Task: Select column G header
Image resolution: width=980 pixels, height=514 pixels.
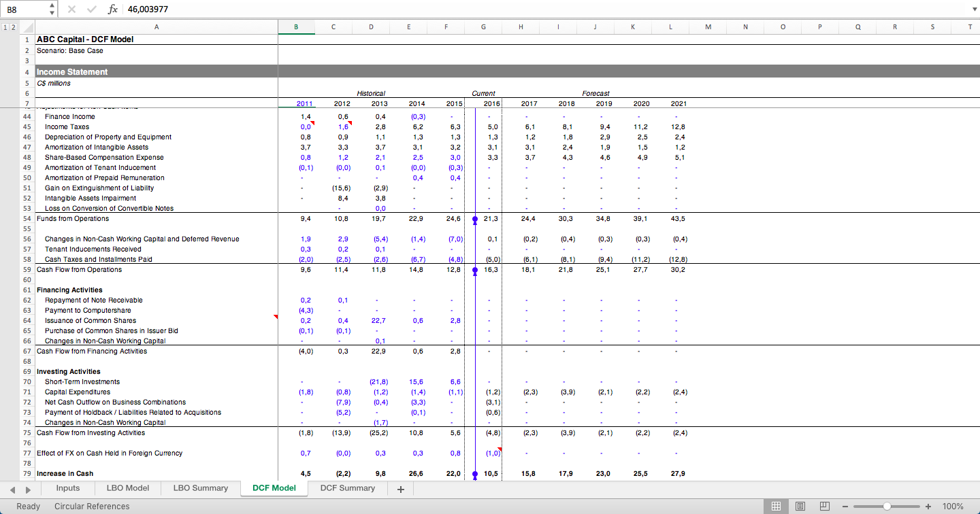Action: (x=483, y=27)
